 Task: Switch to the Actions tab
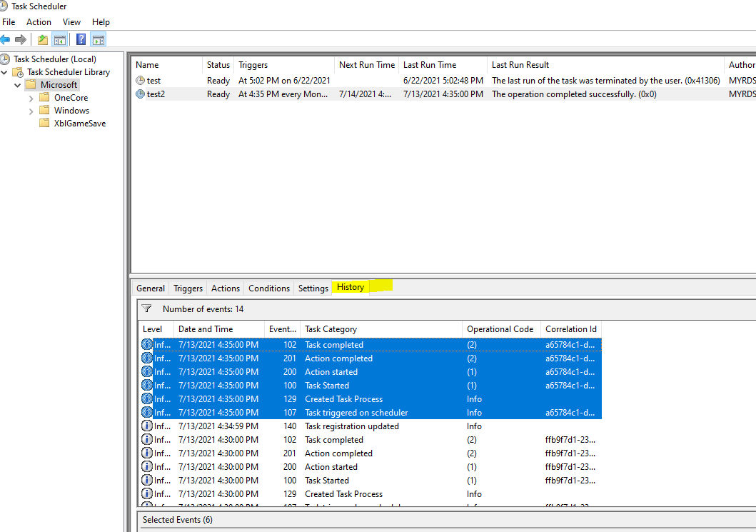[x=225, y=288]
